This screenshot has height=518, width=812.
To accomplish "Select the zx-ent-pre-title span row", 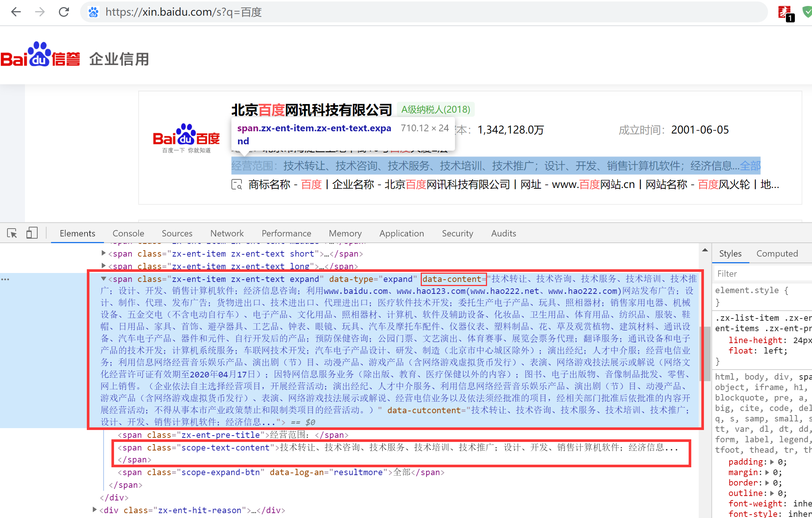I will 233,435.
